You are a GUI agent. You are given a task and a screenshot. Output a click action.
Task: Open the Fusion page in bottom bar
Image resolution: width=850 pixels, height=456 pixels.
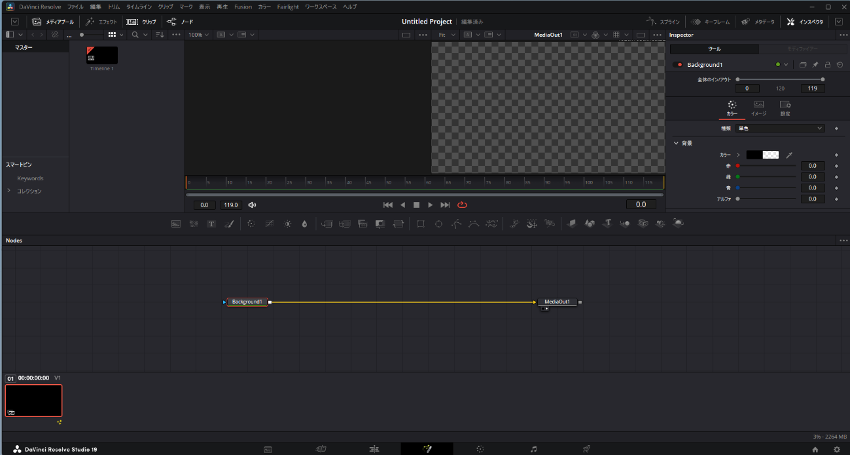point(426,449)
